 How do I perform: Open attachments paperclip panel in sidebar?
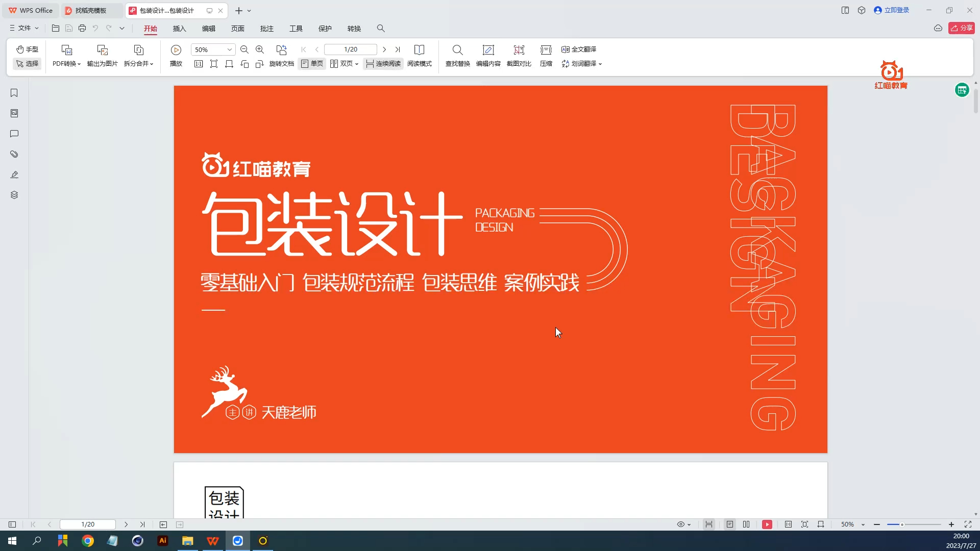pos(14,154)
